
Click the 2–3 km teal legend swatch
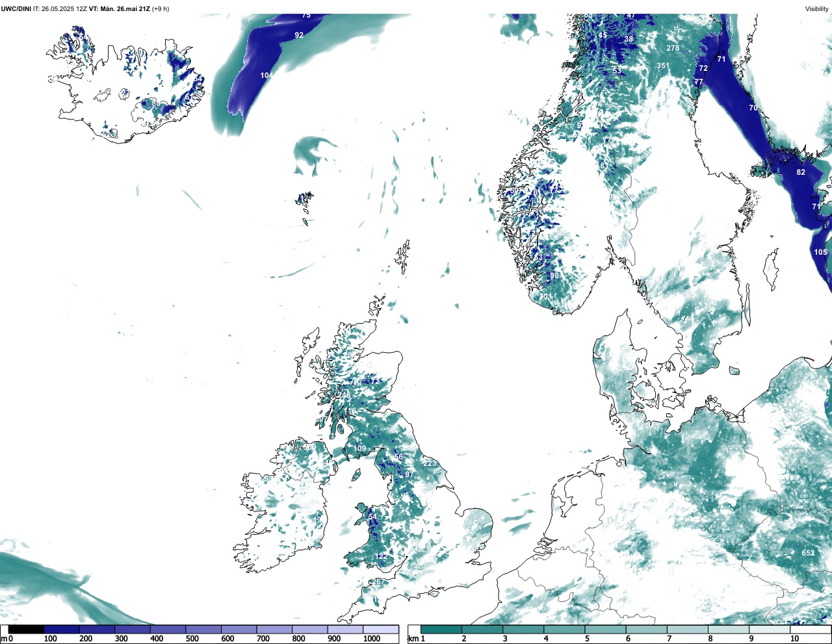click(482, 629)
